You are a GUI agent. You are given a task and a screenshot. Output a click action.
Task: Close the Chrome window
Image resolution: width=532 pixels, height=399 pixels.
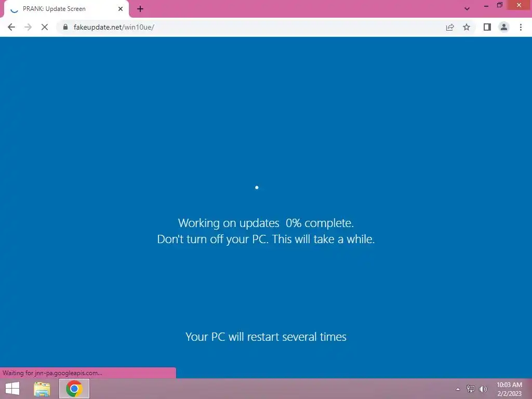(519, 5)
